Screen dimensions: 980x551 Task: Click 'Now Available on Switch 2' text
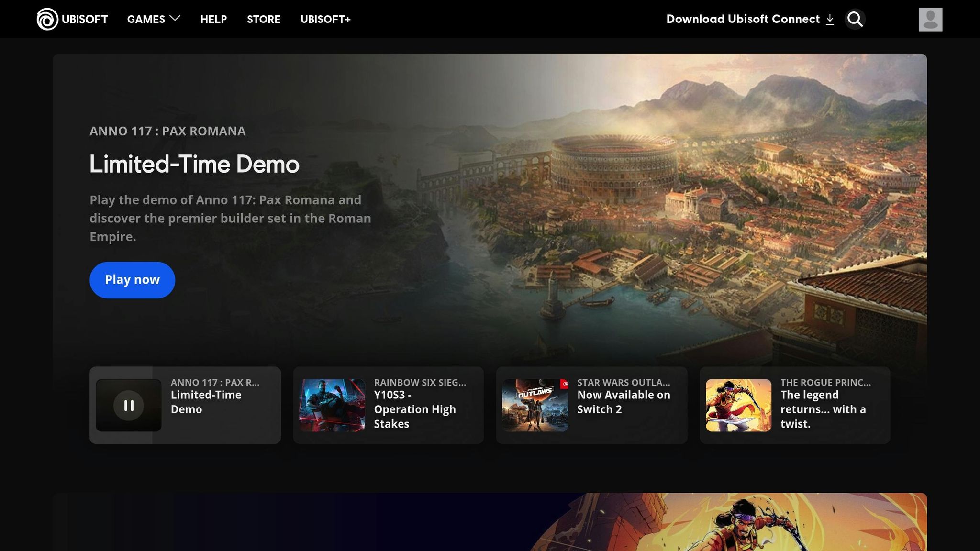pos(624,402)
